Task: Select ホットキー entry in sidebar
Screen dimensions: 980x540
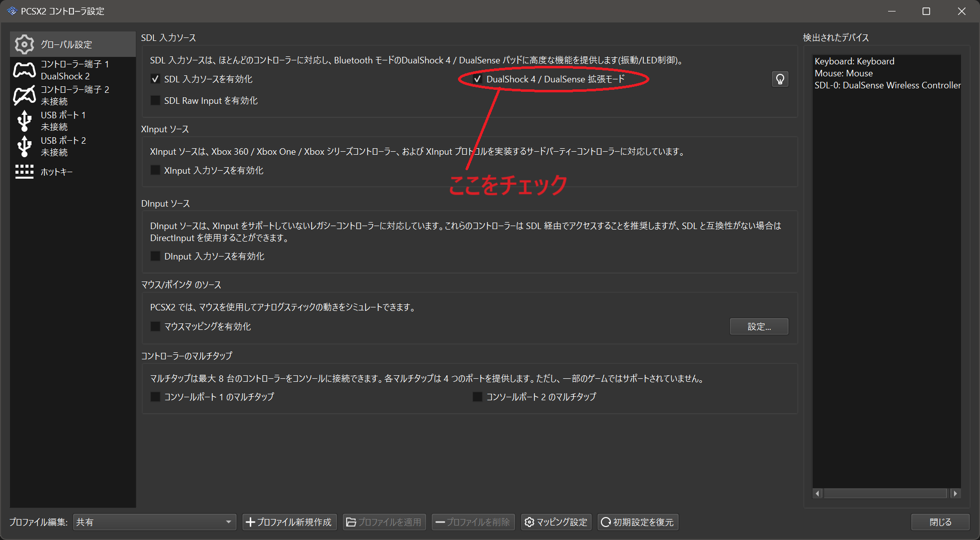Action: coord(73,172)
